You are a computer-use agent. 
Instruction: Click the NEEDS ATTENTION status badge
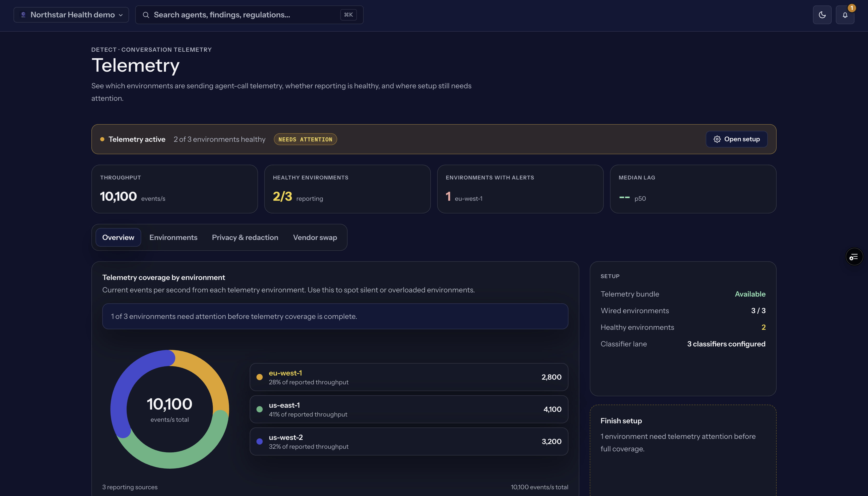click(305, 139)
